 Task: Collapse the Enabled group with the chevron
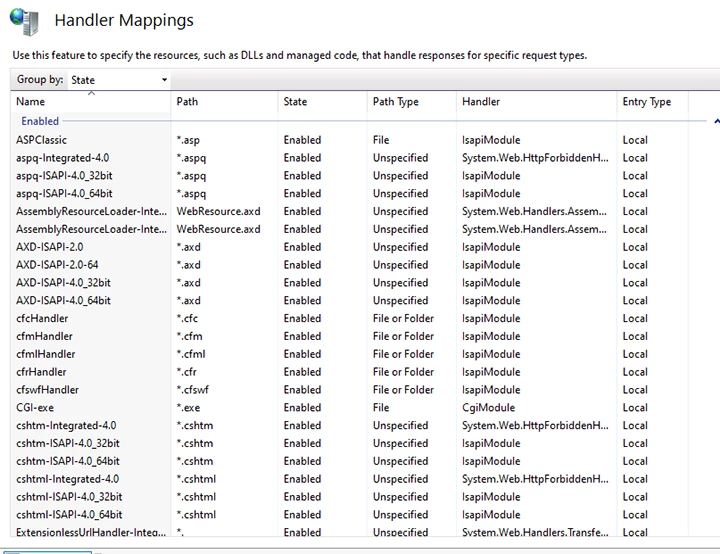click(716, 121)
